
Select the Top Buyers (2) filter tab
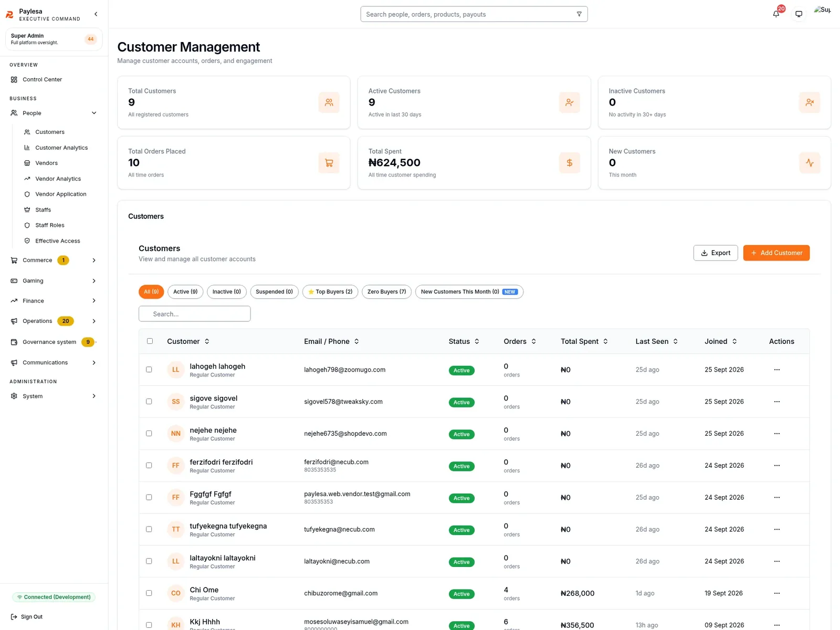tap(330, 292)
